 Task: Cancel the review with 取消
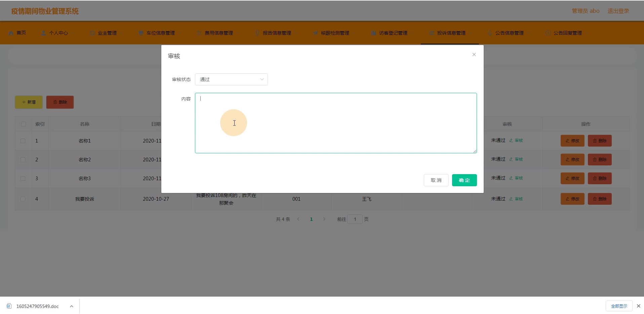pos(436,180)
